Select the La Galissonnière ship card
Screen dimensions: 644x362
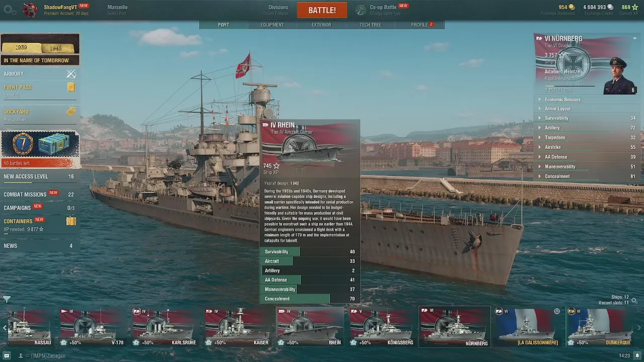527,327
